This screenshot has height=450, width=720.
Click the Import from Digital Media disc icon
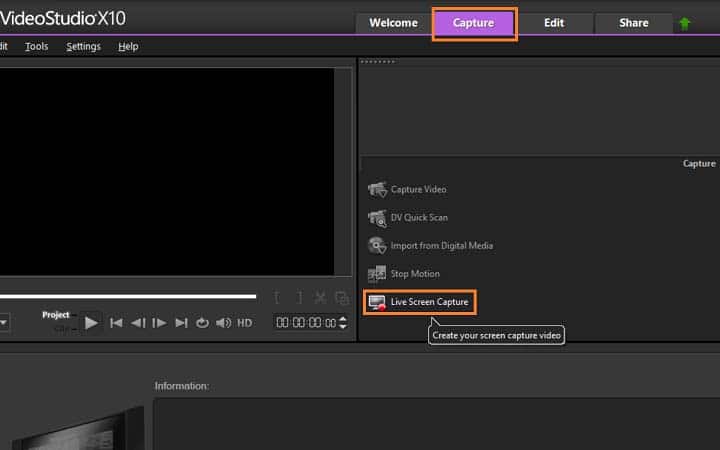[377, 246]
